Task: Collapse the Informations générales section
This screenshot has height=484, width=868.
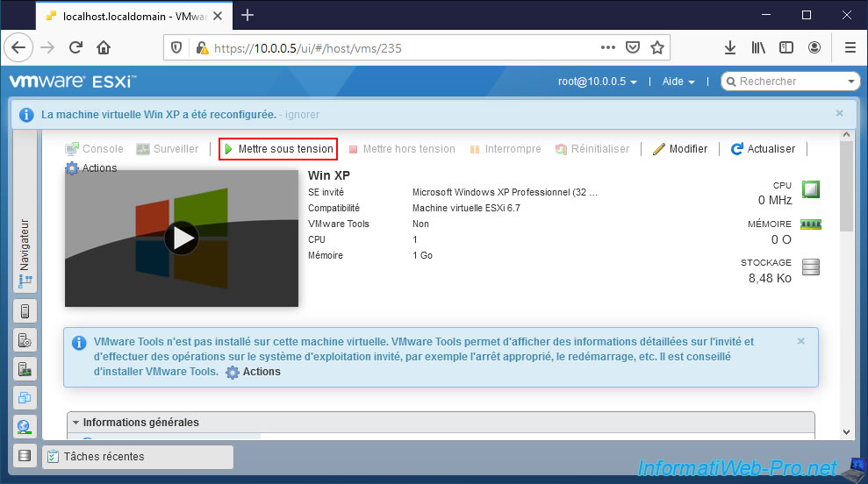Action: (x=135, y=423)
